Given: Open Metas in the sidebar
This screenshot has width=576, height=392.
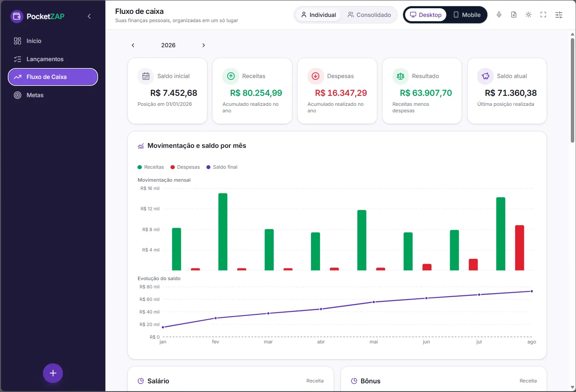Looking at the screenshot, I should pyautogui.click(x=53, y=95).
